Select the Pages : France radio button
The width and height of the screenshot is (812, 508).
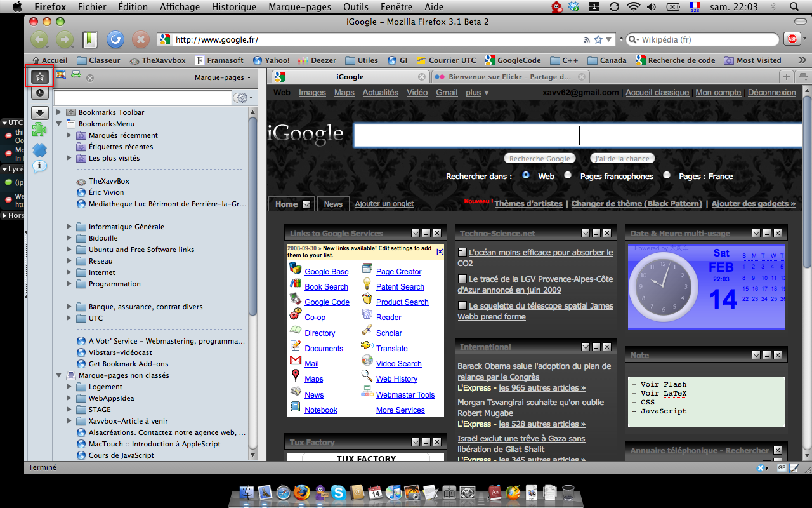(667, 175)
